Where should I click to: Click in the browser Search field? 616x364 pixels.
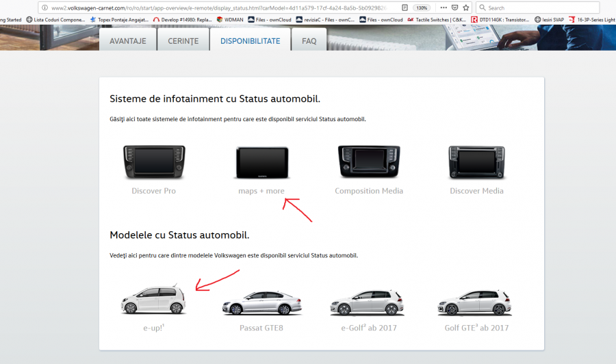tap(541, 8)
